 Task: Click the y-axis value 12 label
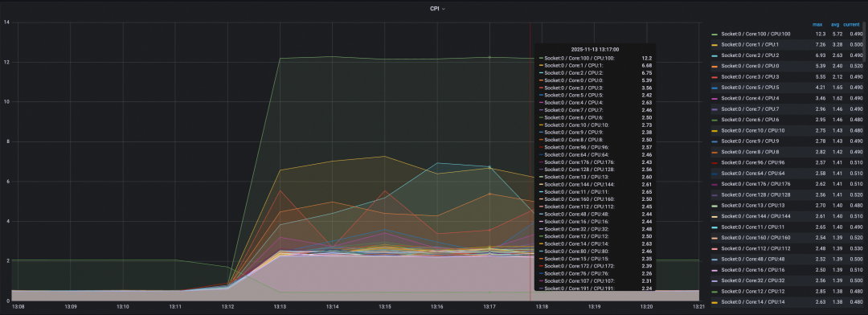tap(6, 62)
